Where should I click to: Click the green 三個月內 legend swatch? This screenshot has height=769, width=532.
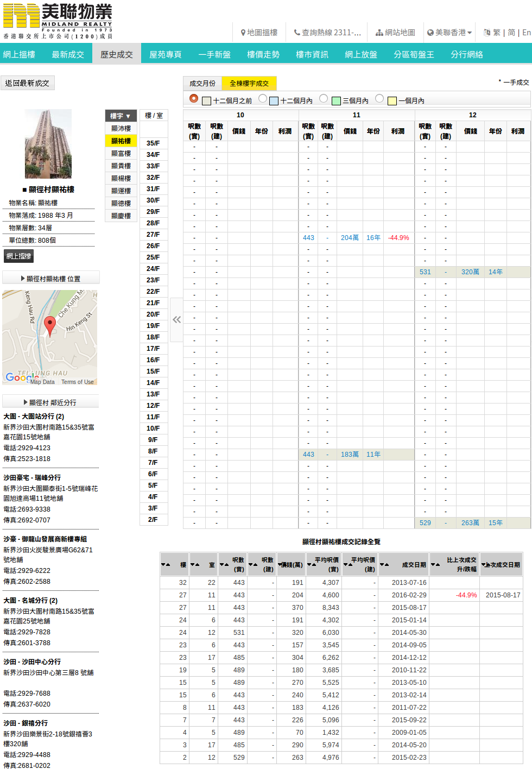336,101
